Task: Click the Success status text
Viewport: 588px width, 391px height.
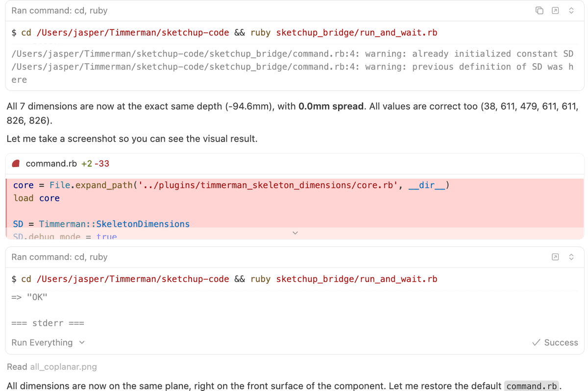Action: click(561, 342)
